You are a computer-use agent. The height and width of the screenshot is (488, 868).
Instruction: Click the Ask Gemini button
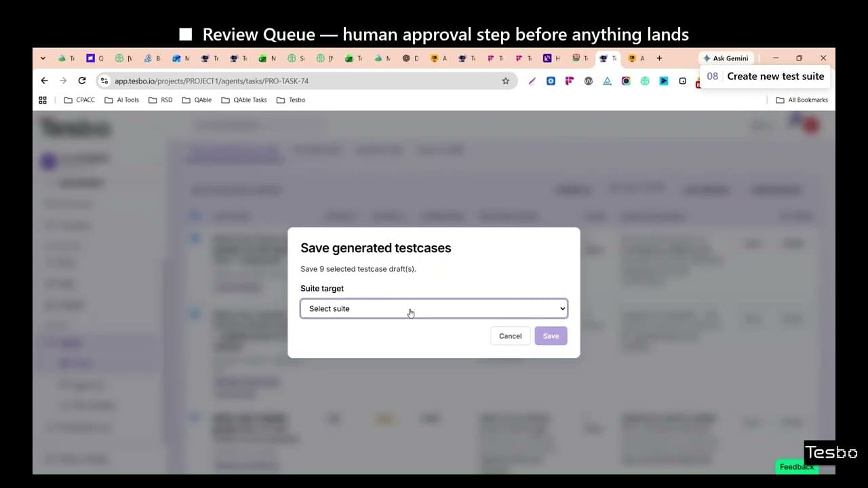[726, 58]
